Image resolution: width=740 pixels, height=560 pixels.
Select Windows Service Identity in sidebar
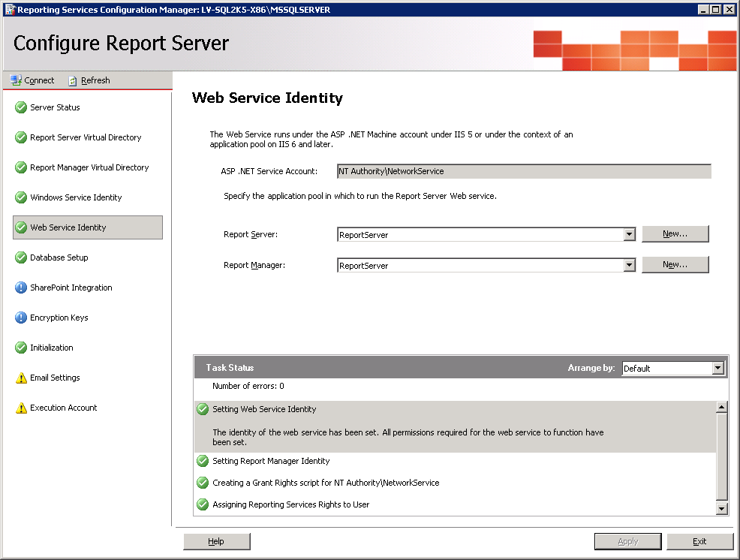tap(76, 197)
